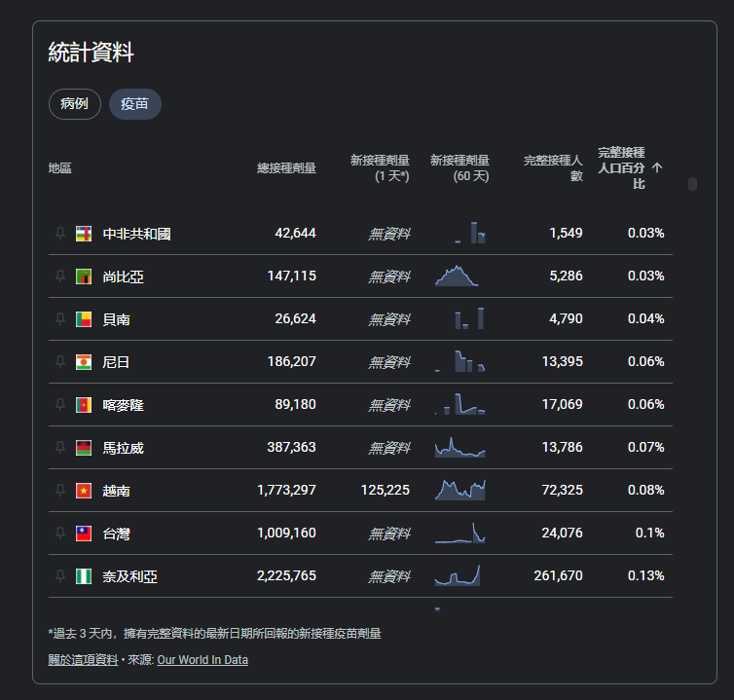Screen dimensions: 734x700
Task: Click the 喀麥隆 flag icon
Action: [x=84, y=405]
